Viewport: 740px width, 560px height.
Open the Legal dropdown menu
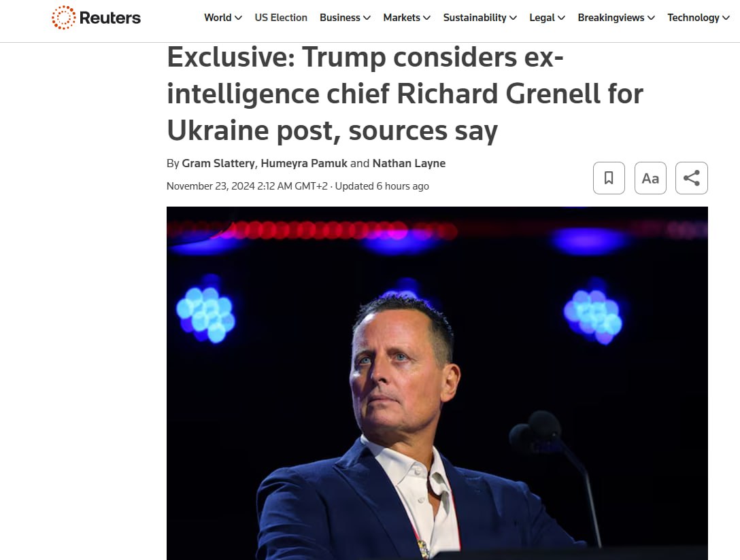547,18
